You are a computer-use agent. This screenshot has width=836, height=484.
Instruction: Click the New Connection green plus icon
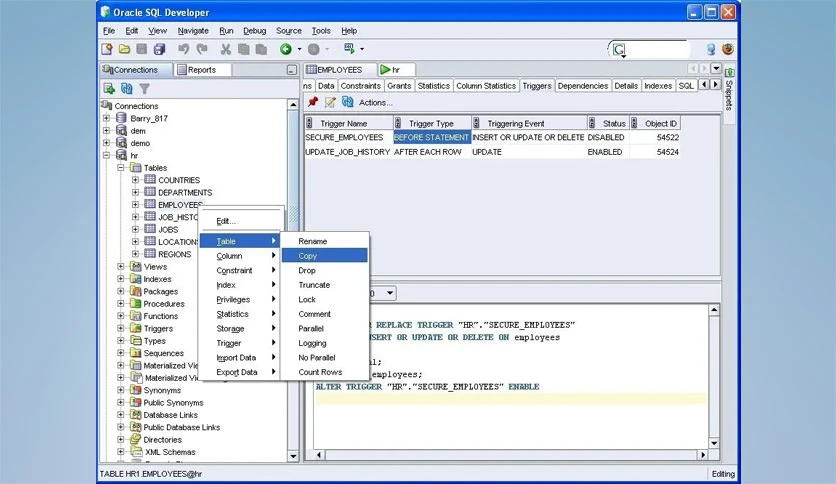point(109,88)
